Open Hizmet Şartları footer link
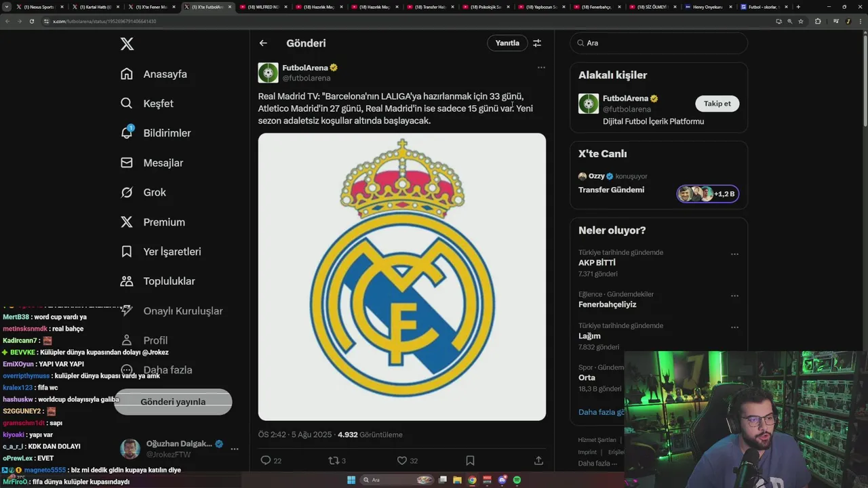Viewport: 868px width, 488px height. [597, 440]
